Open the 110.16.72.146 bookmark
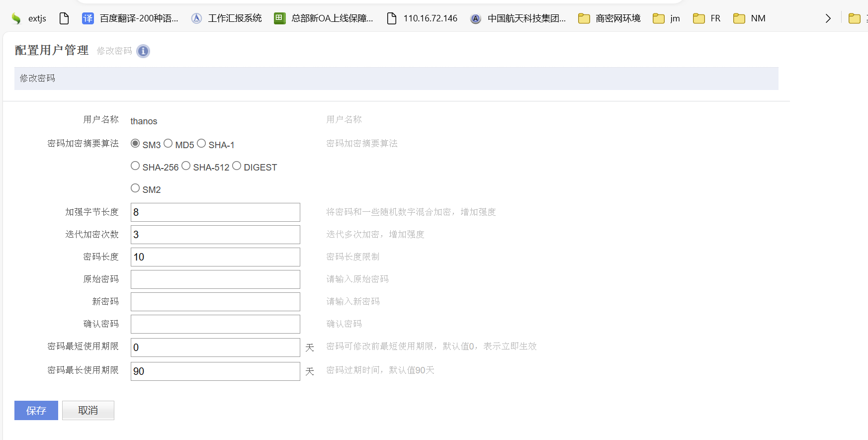The height and width of the screenshot is (440, 868). tap(422, 18)
